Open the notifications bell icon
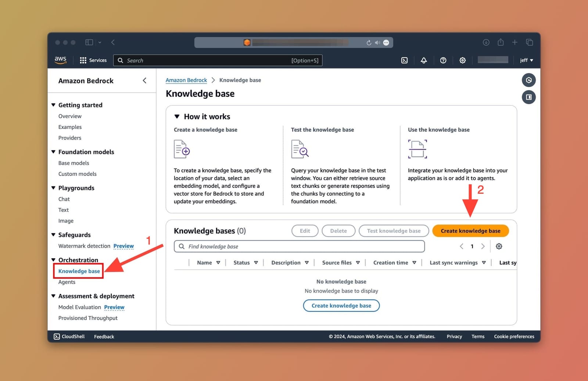 [x=424, y=60]
